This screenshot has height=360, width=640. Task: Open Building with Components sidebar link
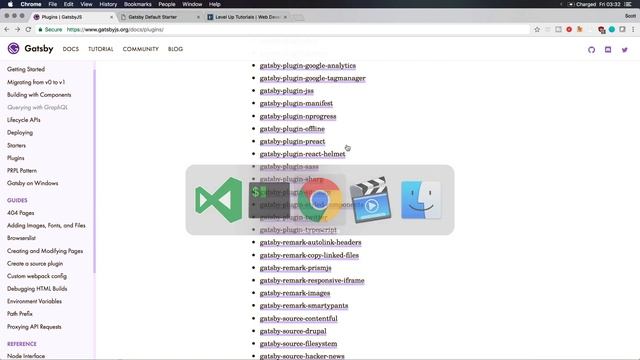[39, 95]
